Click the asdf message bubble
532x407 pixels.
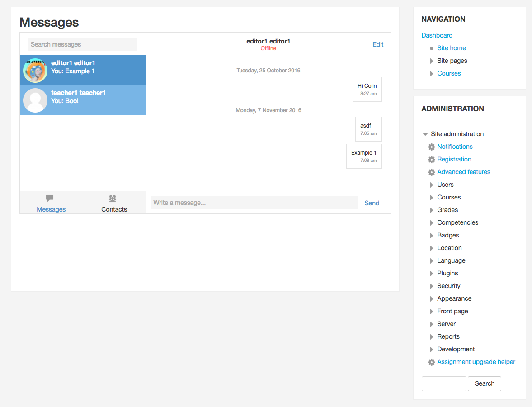368,129
